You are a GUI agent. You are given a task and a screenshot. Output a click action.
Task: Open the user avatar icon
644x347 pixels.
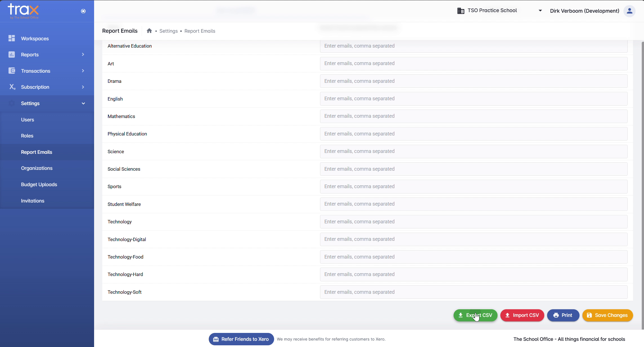click(x=629, y=11)
